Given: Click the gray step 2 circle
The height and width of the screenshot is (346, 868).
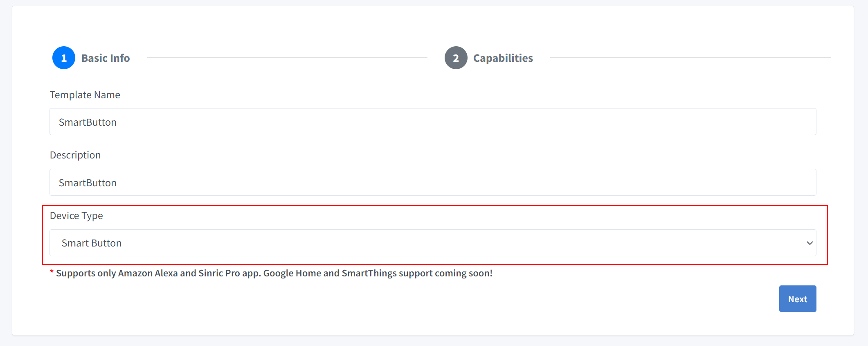Looking at the screenshot, I should coord(456,58).
